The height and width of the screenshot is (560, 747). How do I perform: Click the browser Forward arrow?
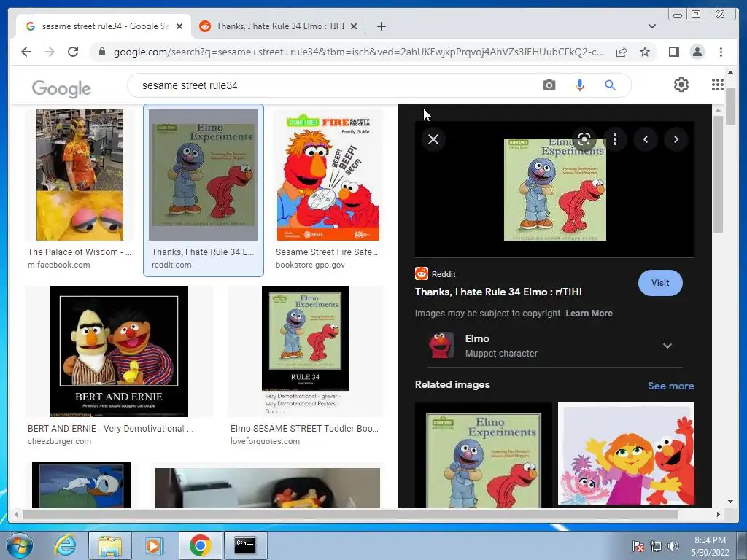tap(50, 52)
